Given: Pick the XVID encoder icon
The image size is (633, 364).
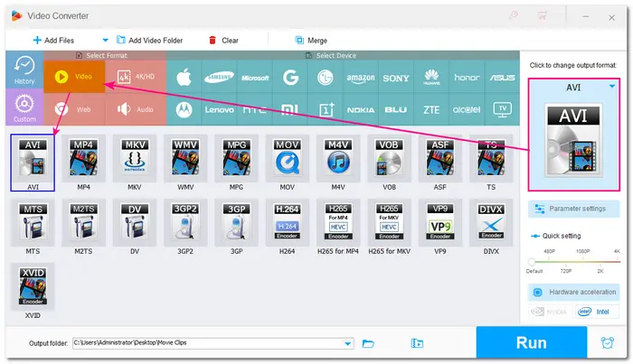Looking at the screenshot, I should pyautogui.click(x=33, y=286).
